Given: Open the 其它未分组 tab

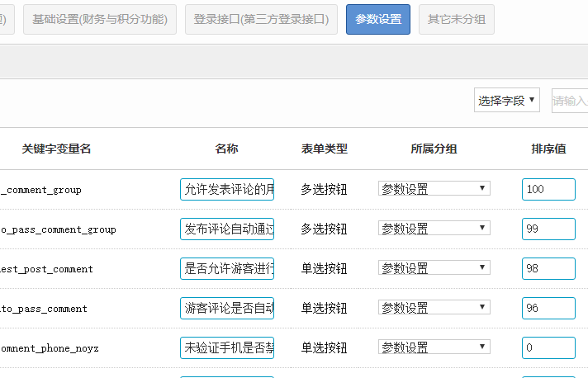Looking at the screenshot, I should [x=456, y=19].
